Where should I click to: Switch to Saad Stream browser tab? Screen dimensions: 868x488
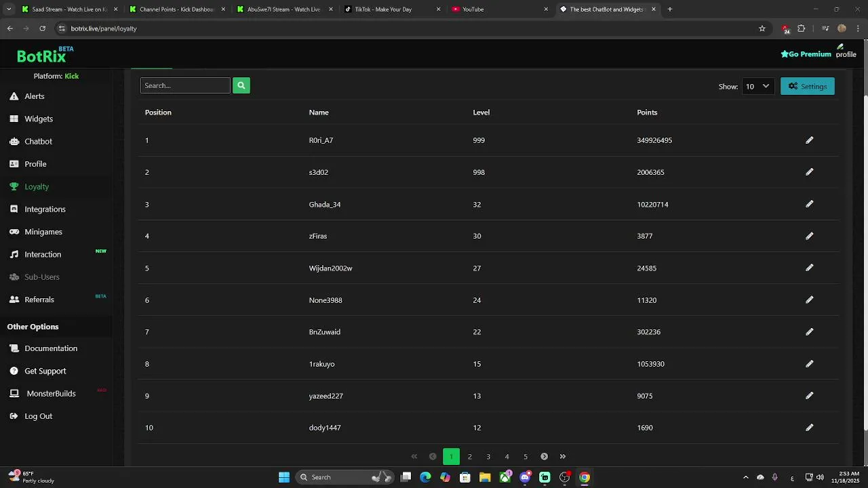pyautogui.click(x=69, y=9)
